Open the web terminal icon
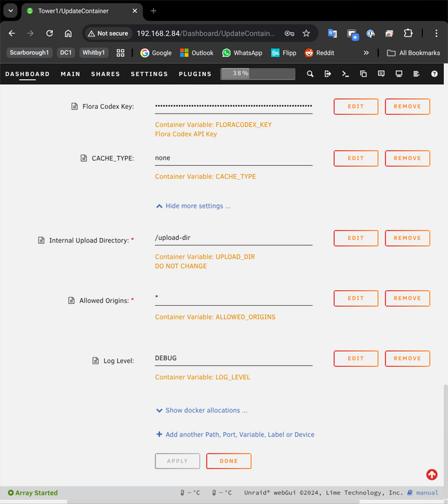448x504 pixels. tap(345, 74)
